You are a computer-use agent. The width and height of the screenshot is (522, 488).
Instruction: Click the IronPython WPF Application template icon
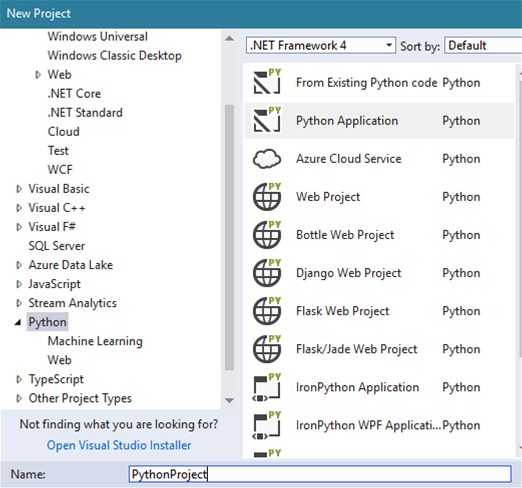[267, 425]
